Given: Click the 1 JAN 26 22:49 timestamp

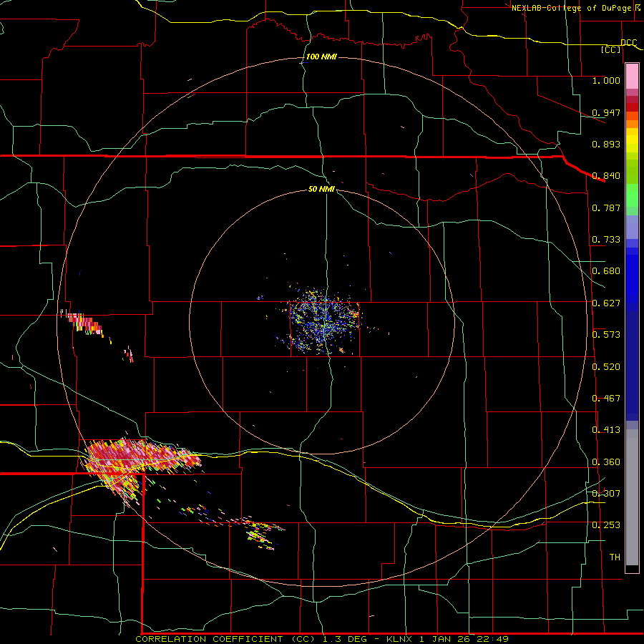Looking at the screenshot, I should click(x=464, y=639).
